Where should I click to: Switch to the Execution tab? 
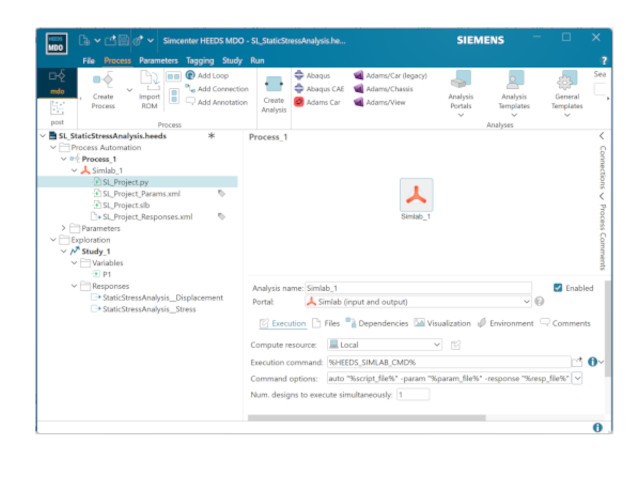coord(283,323)
